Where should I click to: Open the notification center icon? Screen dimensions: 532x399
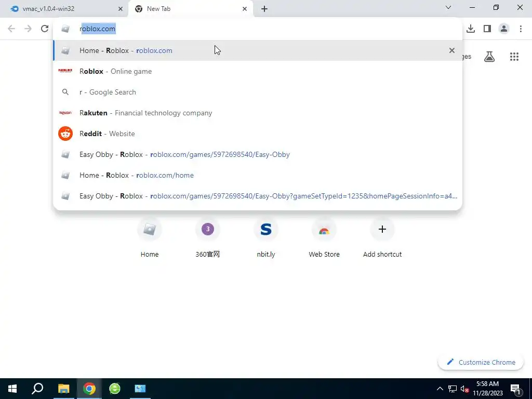515,389
